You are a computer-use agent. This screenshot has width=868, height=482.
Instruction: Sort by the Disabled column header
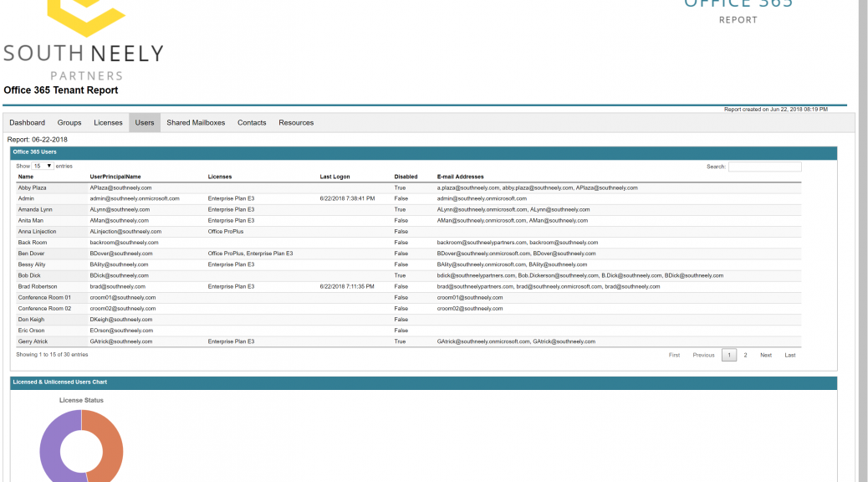406,177
